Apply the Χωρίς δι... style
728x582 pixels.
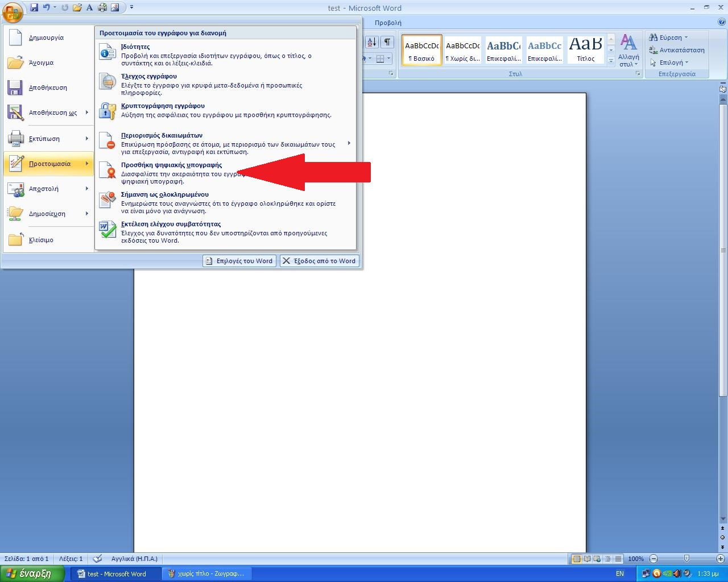(462, 50)
